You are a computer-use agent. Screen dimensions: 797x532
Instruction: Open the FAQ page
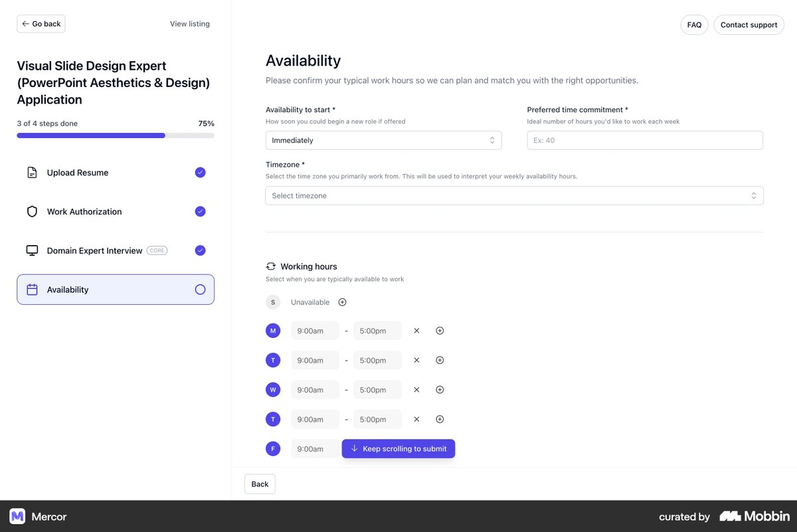694,25
